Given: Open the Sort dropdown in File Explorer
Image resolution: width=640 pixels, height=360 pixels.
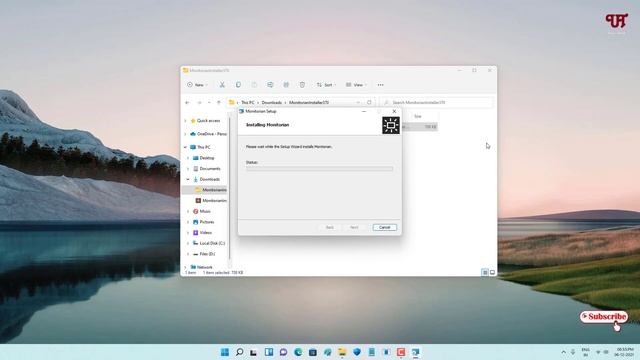Looking at the screenshot, I should 326,85.
